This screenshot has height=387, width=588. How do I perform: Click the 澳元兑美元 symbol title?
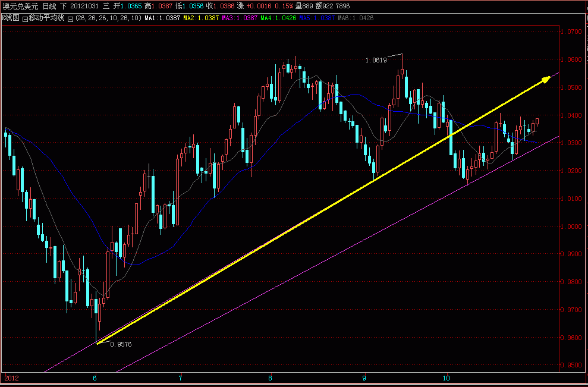pyautogui.click(x=21, y=7)
